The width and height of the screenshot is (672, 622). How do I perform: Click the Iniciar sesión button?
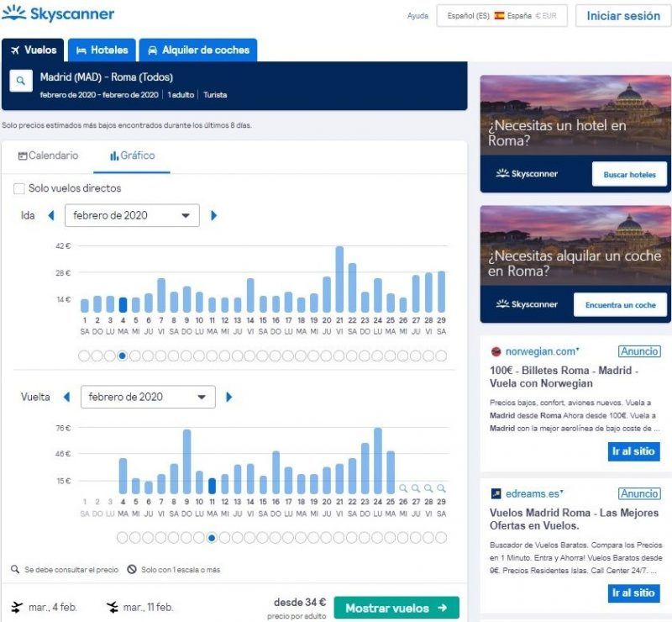click(x=623, y=16)
